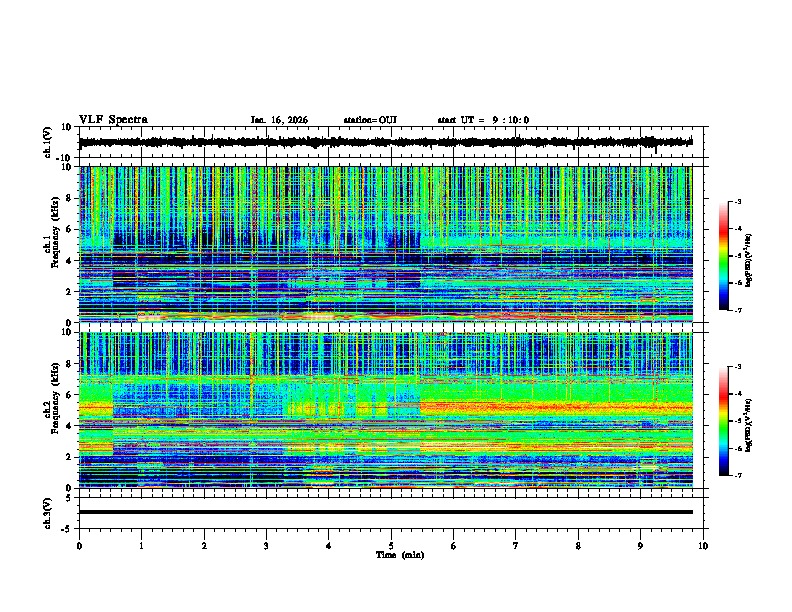Click the "5" time axis tick label

391,546
